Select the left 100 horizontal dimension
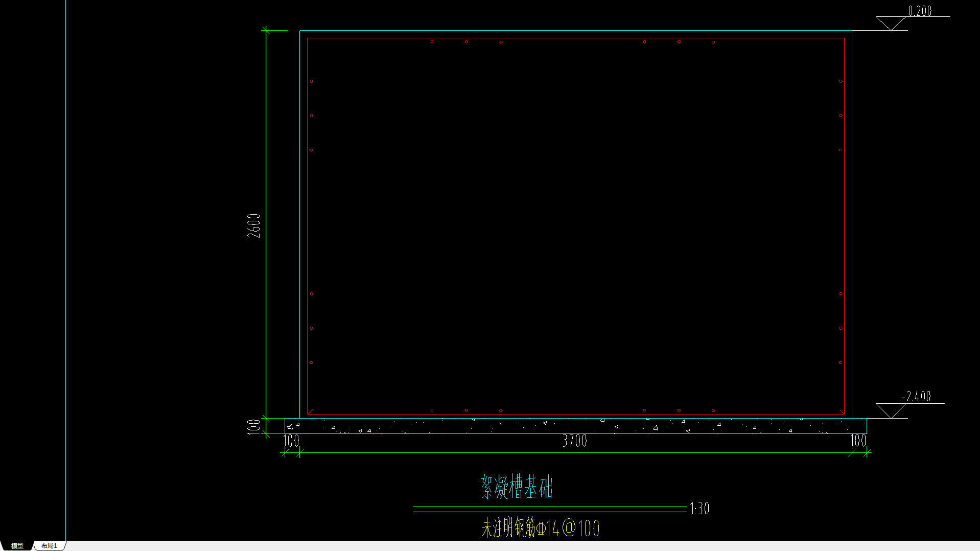980x551 pixels. coord(291,441)
